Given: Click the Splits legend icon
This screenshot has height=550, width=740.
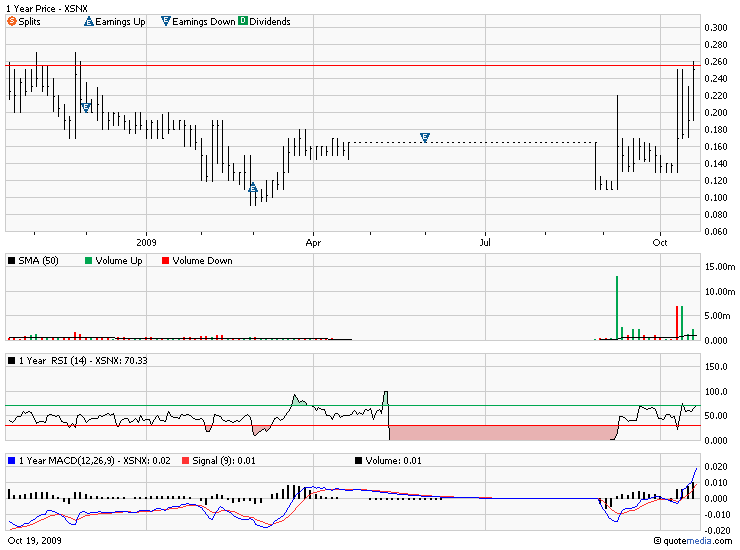Looking at the screenshot, I should click(12, 21).
